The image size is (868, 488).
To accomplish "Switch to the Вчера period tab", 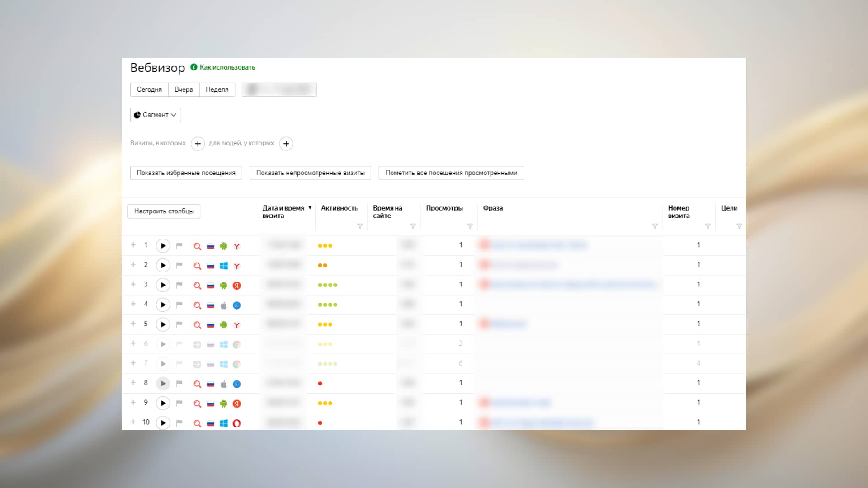I will (x=184, y=89).
